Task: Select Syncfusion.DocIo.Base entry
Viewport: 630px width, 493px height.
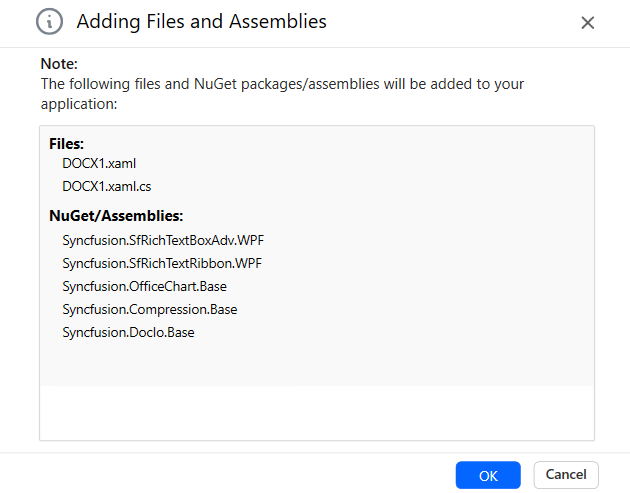Action: (x=129, y=332)
